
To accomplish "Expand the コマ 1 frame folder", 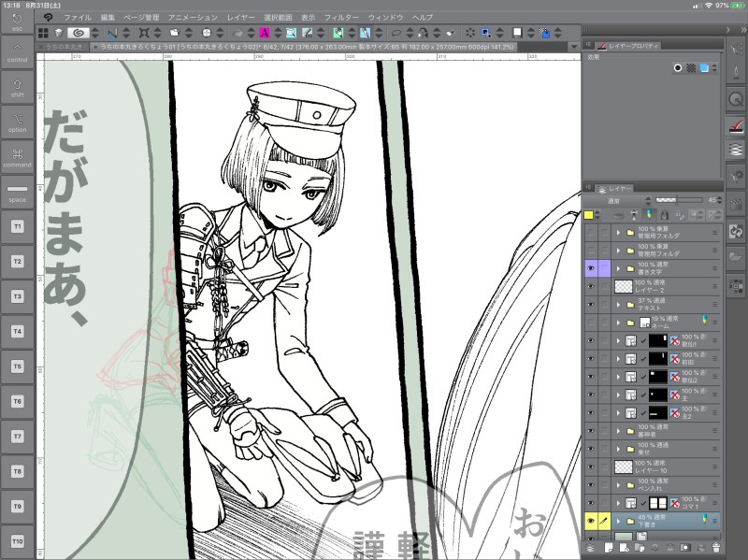I will (618, 503).
